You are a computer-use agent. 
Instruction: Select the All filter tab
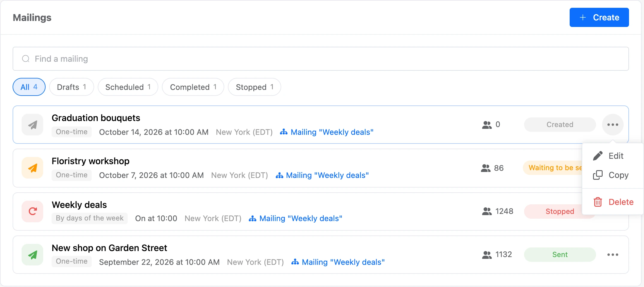29,87
